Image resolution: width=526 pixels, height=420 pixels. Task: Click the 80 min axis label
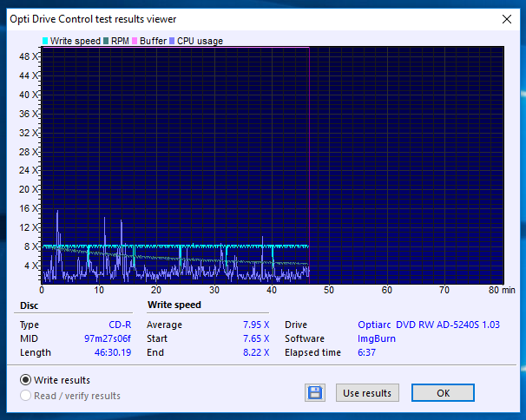coord(502,290)
